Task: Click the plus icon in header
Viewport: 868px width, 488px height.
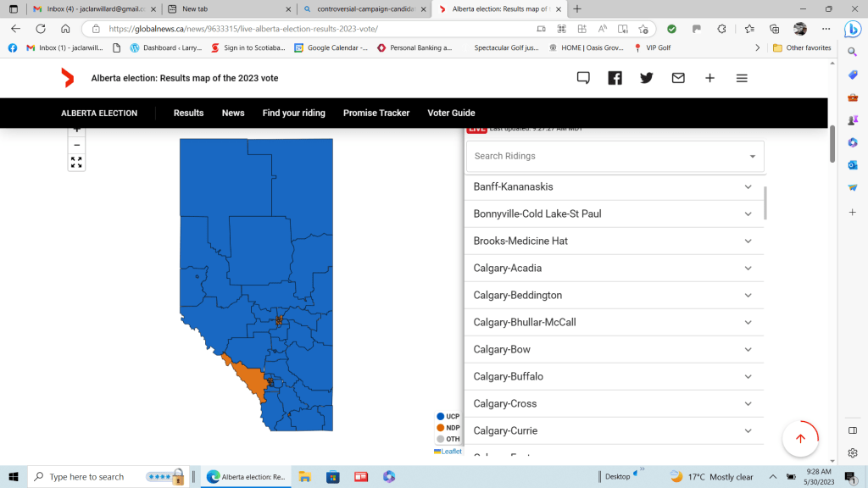Action: pyautogui.click(x=709, y=78)
